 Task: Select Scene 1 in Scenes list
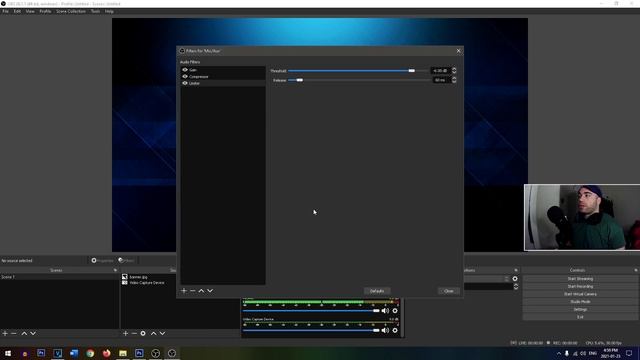[59, 277]
